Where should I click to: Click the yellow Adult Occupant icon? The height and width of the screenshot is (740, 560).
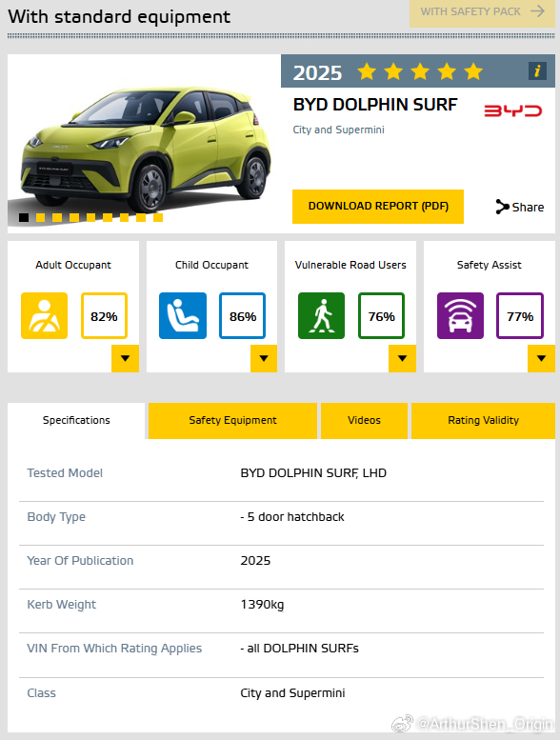(45, 316)
